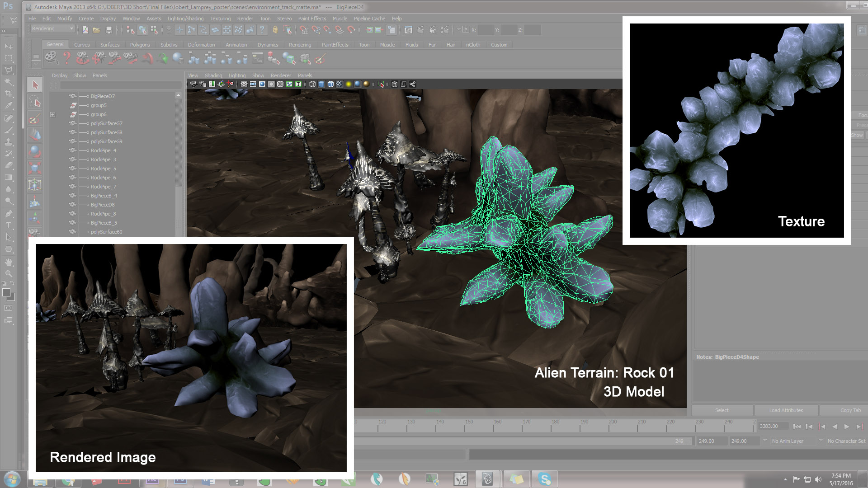Select the Photoshop Type tool
Viewport: 868px width, 488px height.
click(x=9, y=225)
